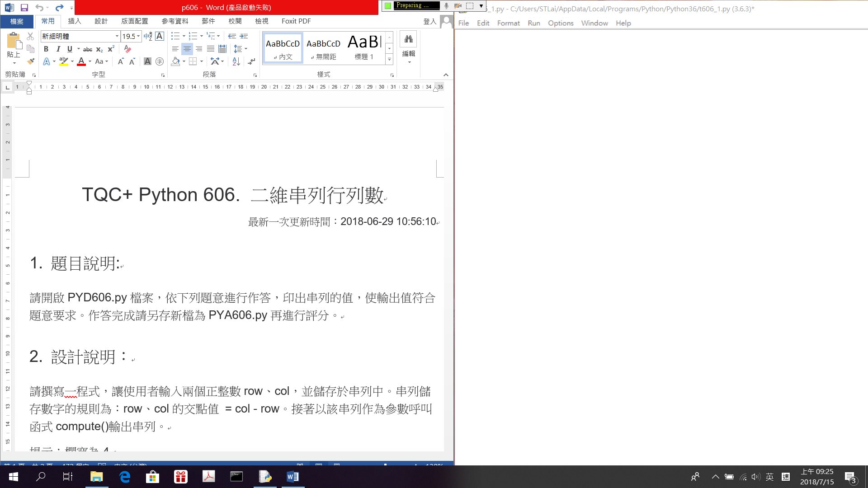
Task: Open File Explorer from the taskbar
Action: [x=96, y=477]
